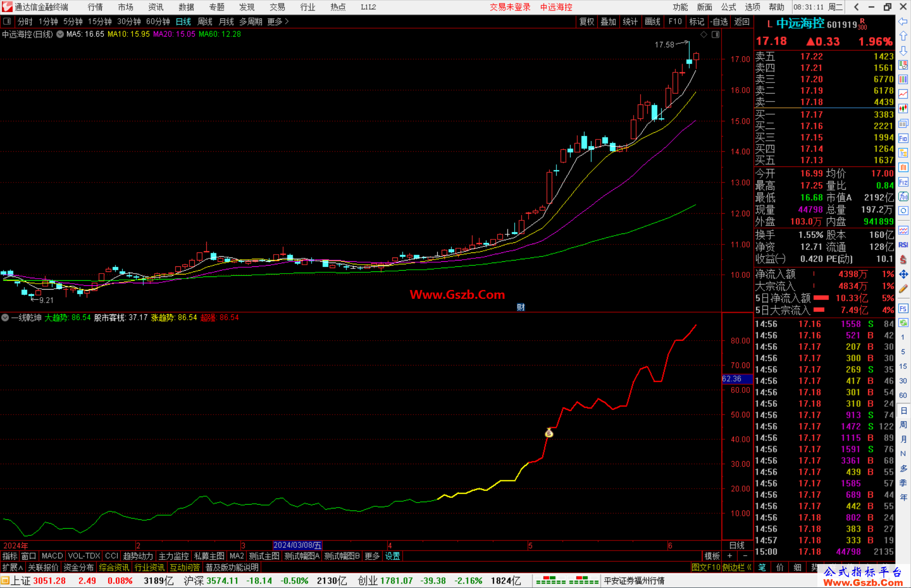The image size is (911, 588).
Task: Toggle the 叠加 overlay button
Action: coord(608,21)
